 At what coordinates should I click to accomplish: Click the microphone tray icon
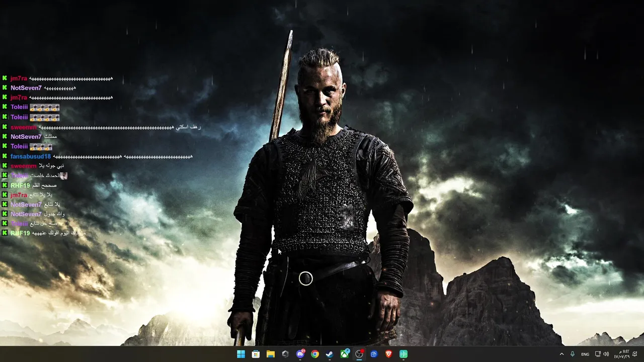point(573,354)
